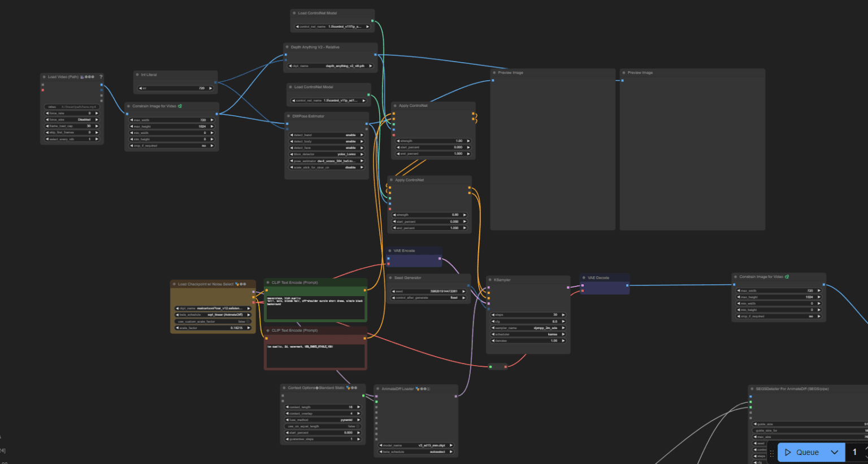Collapse the KSampler node via its title circle

point(490,279)
